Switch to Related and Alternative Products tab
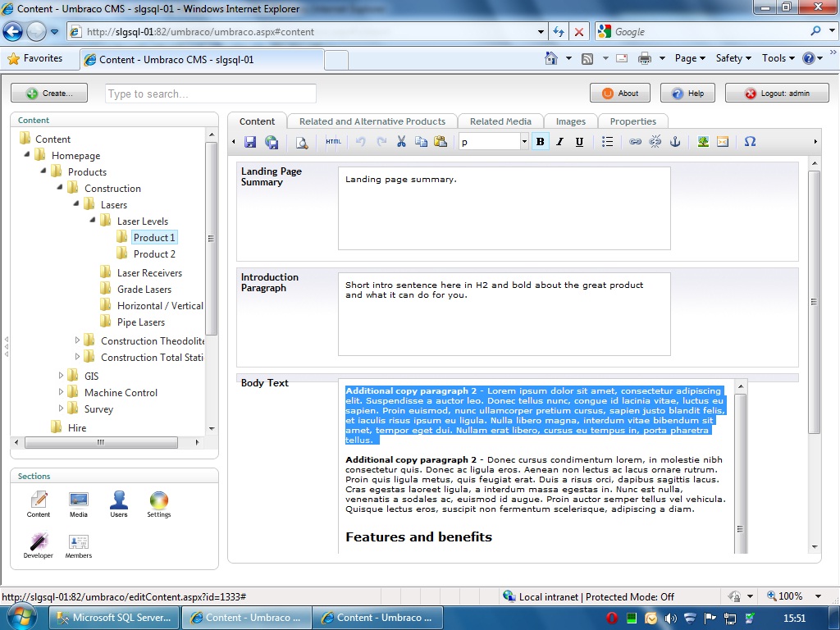This screenshot has width=840, height=630. click(372, 121)
